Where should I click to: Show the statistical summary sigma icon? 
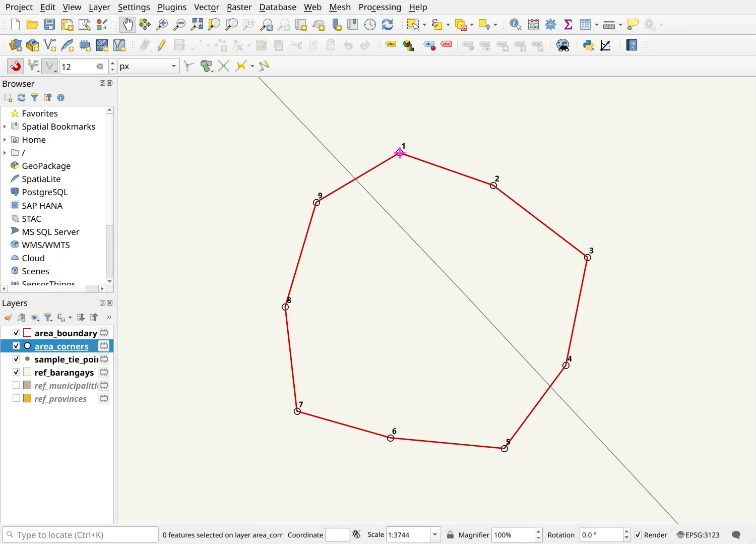568,24
